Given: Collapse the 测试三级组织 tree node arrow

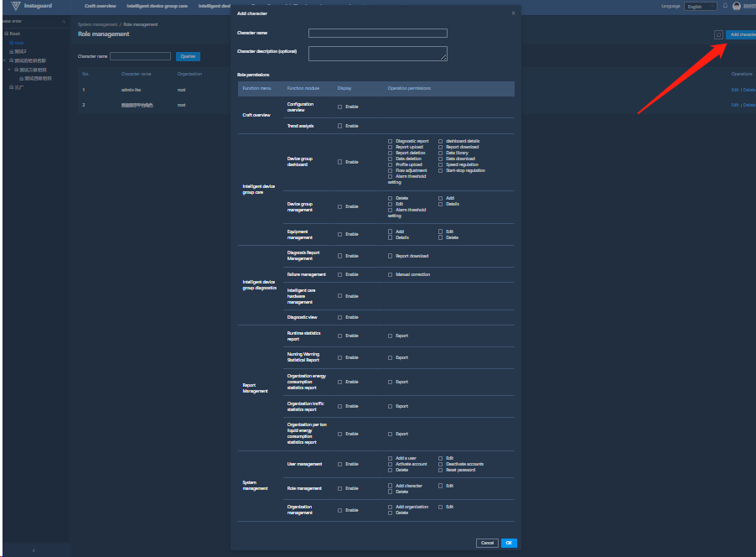Looking at the screenshot, I should (9, 70).
